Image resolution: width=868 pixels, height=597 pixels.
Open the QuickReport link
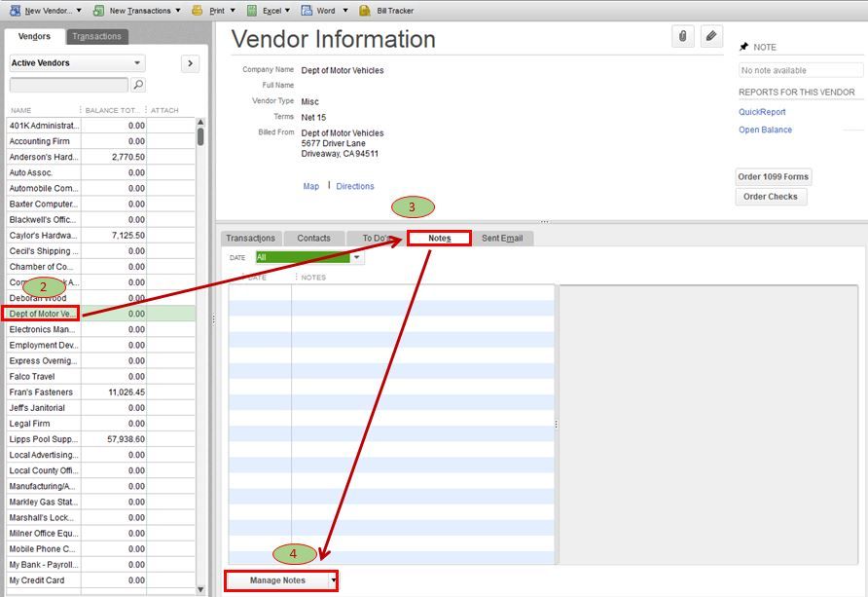pos(762,112)
